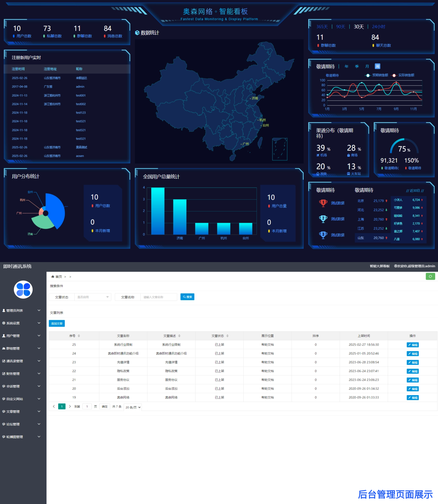Click the second-place trophy icon
The width and height of the screenshot is (438, 504).
(323, 219)
